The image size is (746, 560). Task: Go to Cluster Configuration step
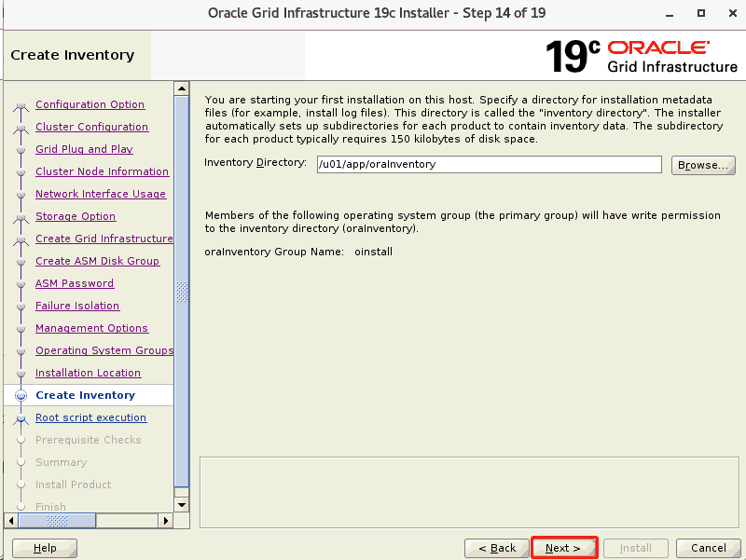click(91, 127)
